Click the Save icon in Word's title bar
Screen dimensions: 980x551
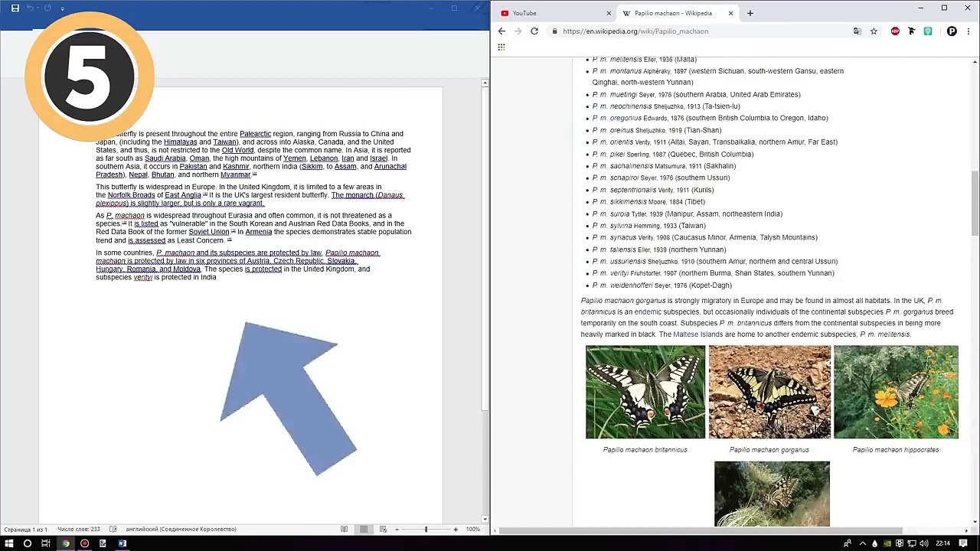click(15, 8)
